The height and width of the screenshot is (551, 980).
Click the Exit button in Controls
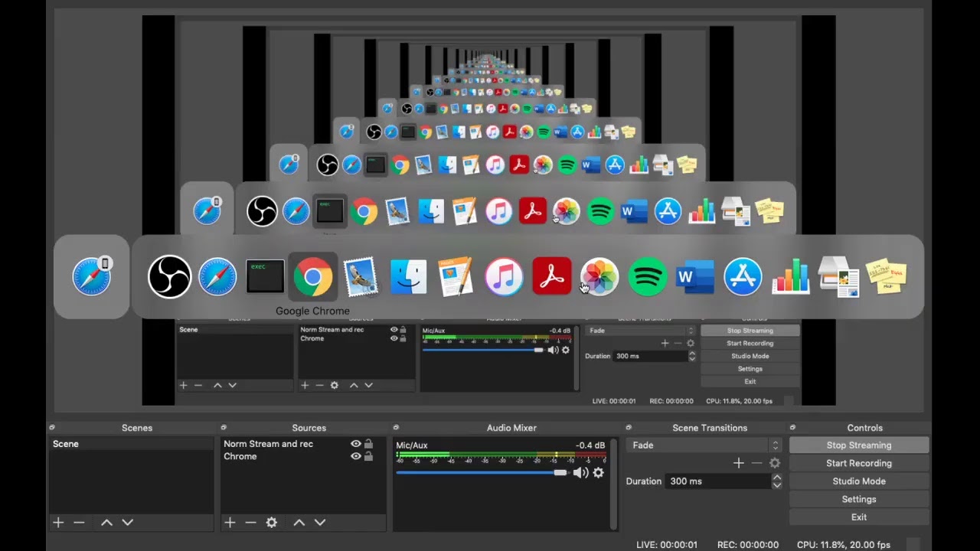pos(859,517)
